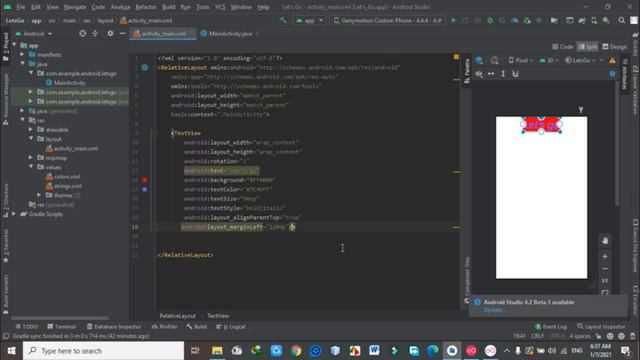
Task: Run the app with green play button
Action: [453, 20]
